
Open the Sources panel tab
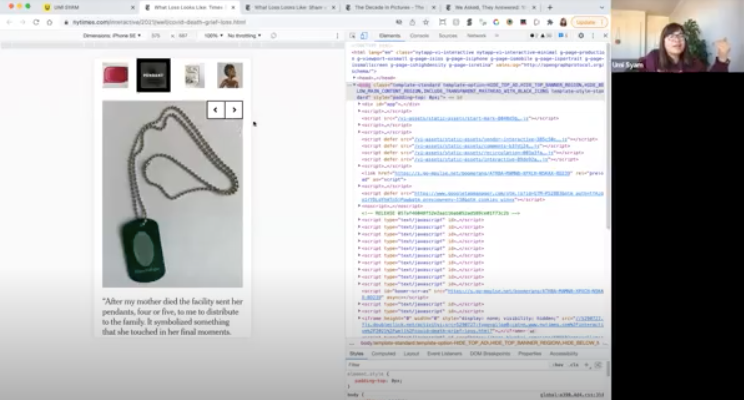[x=448, y=36]
